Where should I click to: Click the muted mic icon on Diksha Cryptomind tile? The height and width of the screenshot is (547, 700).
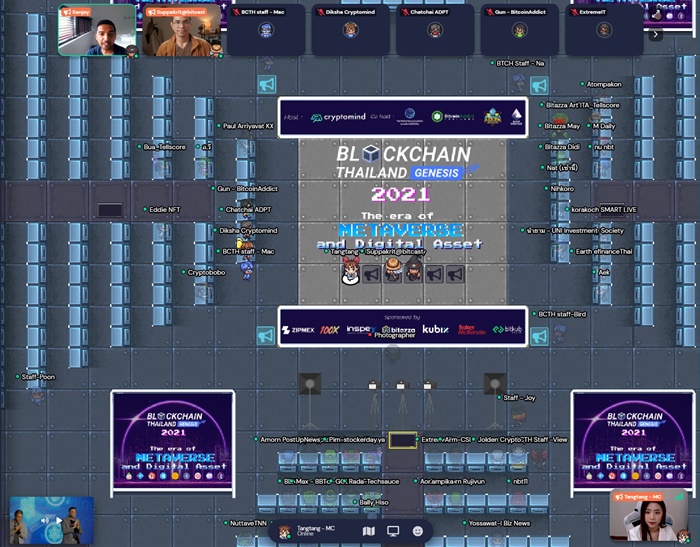320,12
